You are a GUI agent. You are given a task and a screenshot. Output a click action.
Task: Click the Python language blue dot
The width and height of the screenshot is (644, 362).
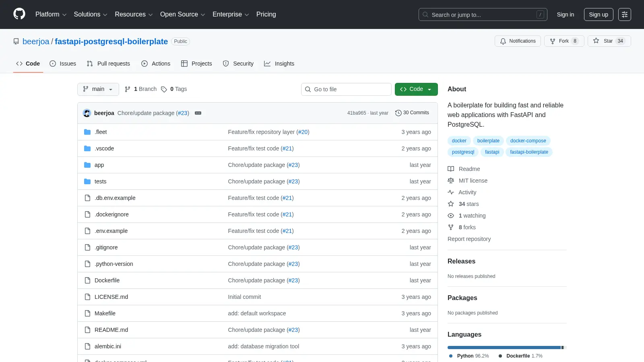tap(451, 356)
